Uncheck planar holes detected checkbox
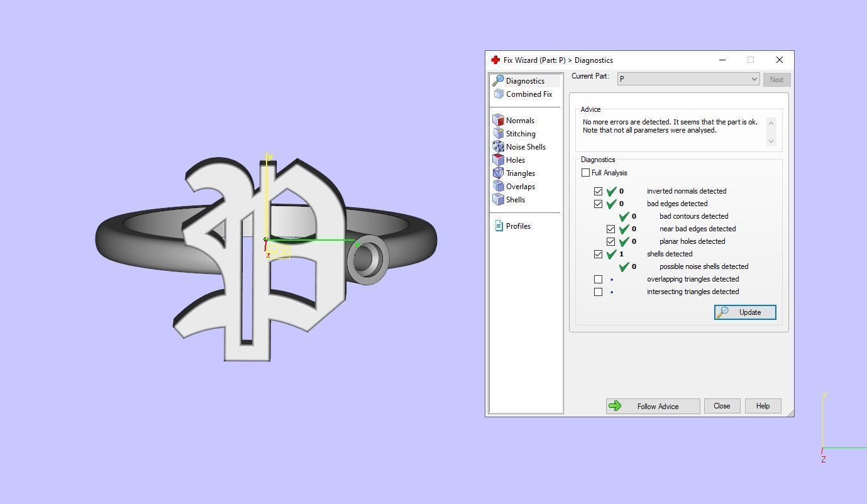 pos(611,241)
